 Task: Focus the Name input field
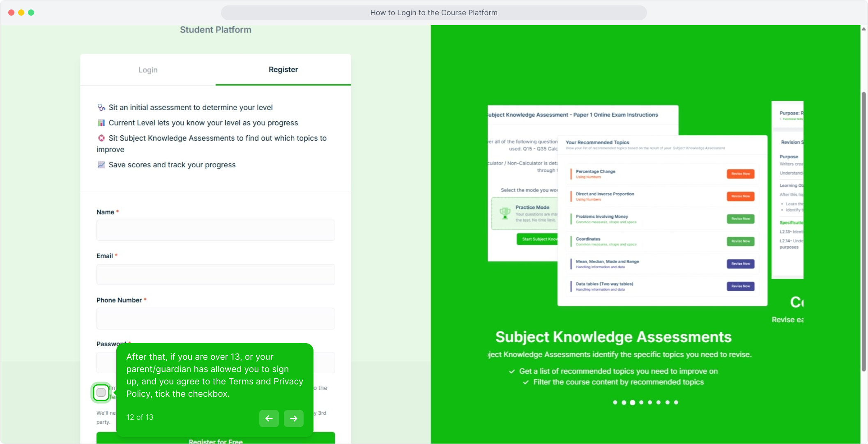pyautogui.click(x=216, y=230)
